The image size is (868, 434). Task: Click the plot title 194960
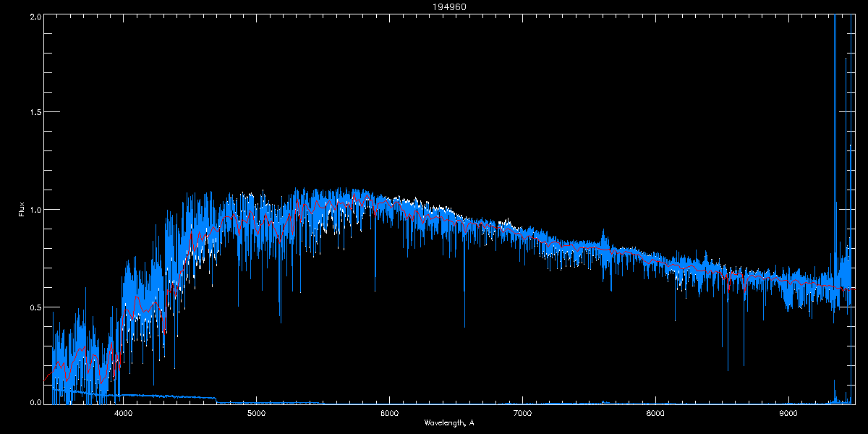(x=434, y=7)
